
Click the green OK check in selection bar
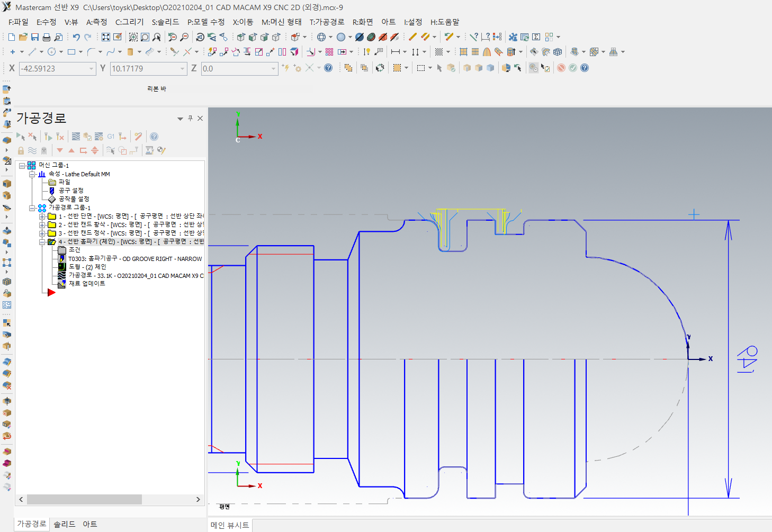(573, 68)
